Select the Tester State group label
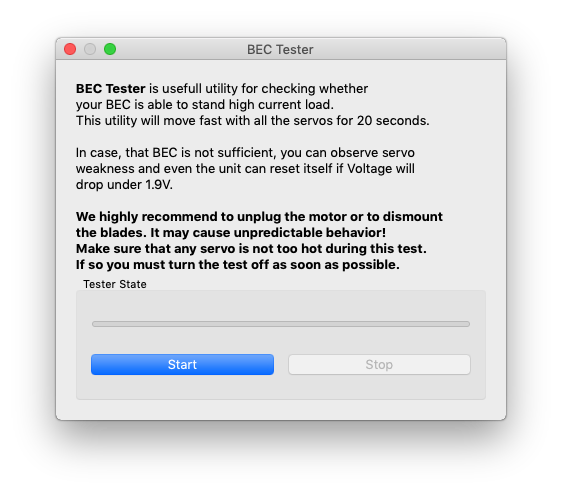This screenshot has width=562, height=494. (x=115, y=284)
